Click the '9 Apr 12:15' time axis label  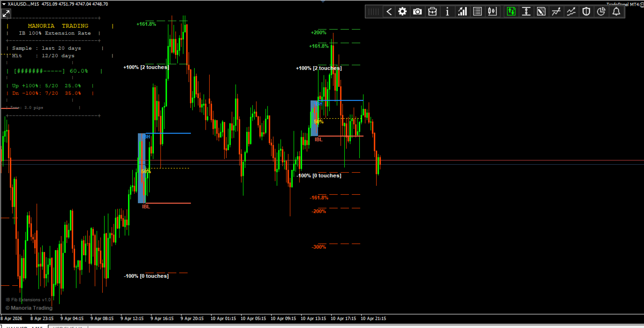coord(132,318)
